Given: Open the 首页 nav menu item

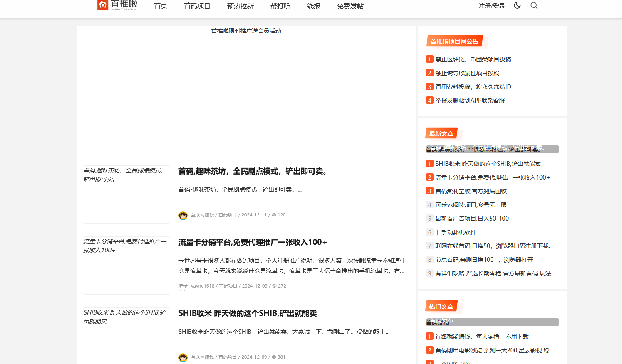Looking at the screenshot, I should tap(161, 6).
